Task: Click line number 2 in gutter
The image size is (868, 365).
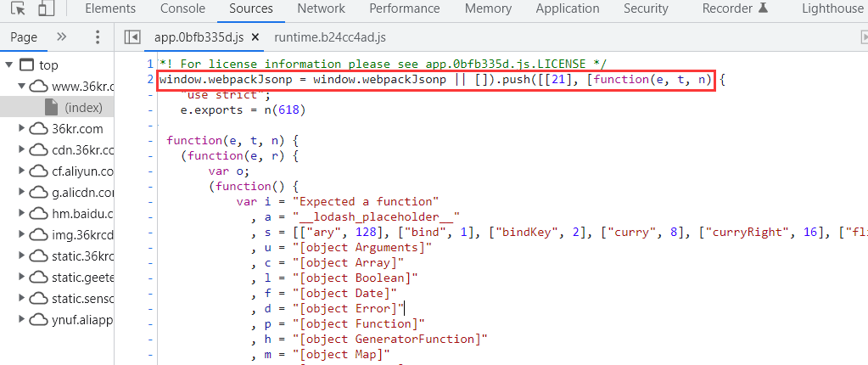Action: pyautogui.click(x=150, y=80)
